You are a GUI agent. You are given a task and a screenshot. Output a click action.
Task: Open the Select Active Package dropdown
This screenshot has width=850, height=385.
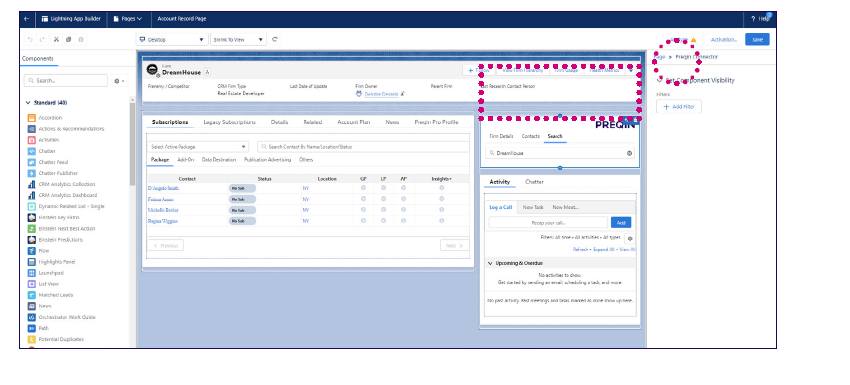point(198,147)
